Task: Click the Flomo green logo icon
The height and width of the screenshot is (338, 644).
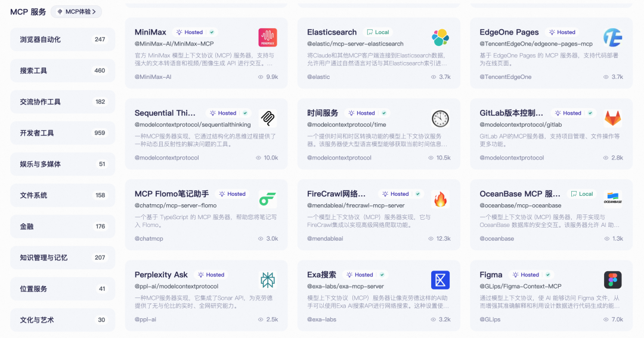Action: coord(268,199)
